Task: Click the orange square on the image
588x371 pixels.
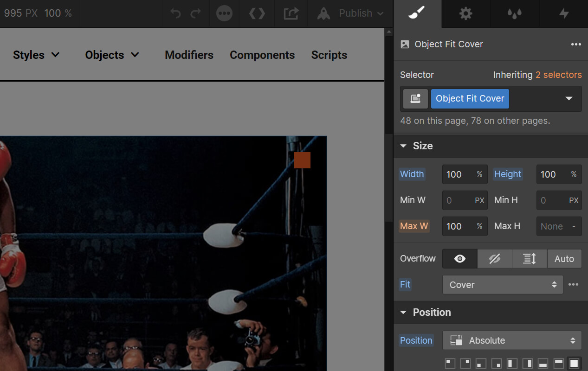Action: pos(302,160)
